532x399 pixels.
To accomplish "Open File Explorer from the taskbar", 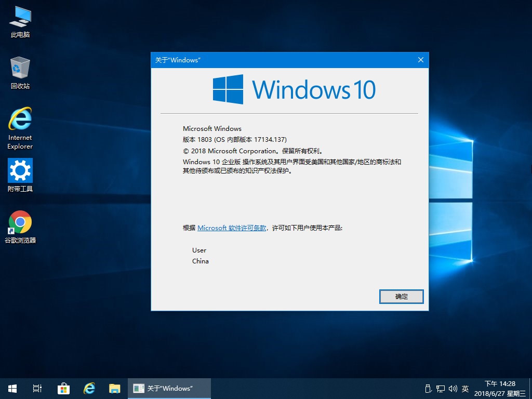I will [115, 389].
